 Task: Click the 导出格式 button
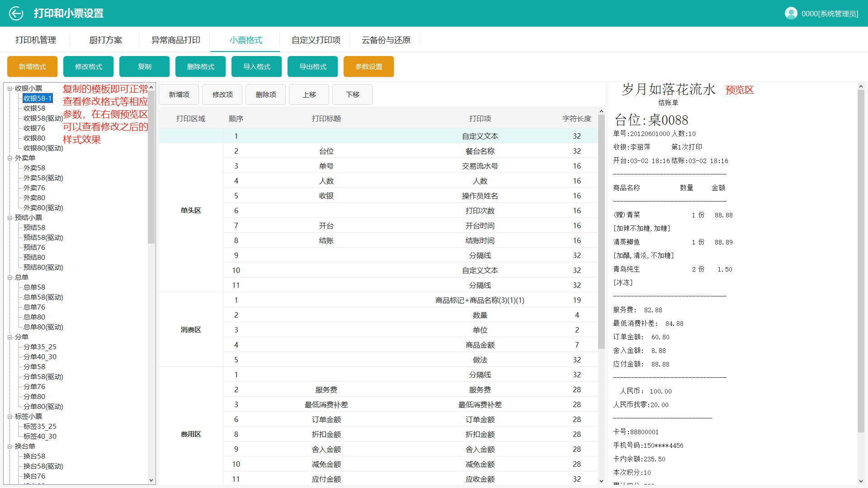313,66
